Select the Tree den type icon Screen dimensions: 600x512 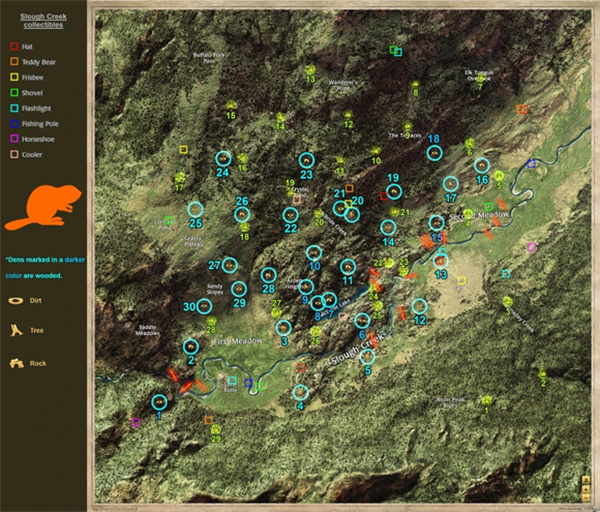pos(16,328)
